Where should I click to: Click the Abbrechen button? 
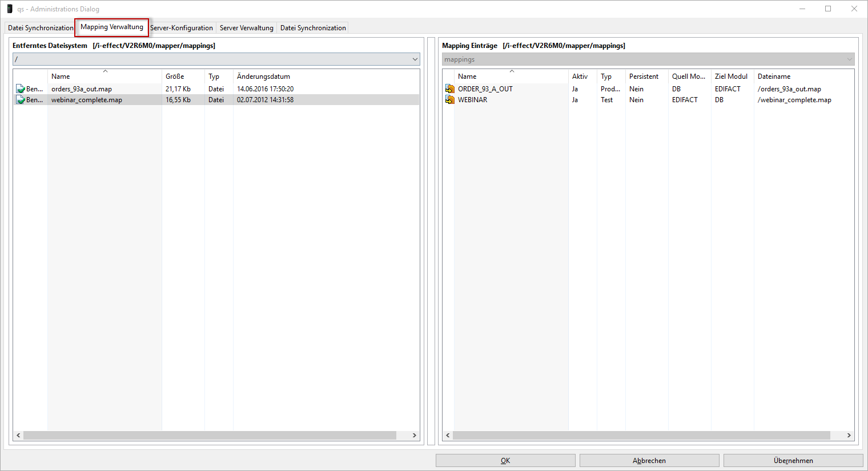pyautogui.click(x=649, y=461)
